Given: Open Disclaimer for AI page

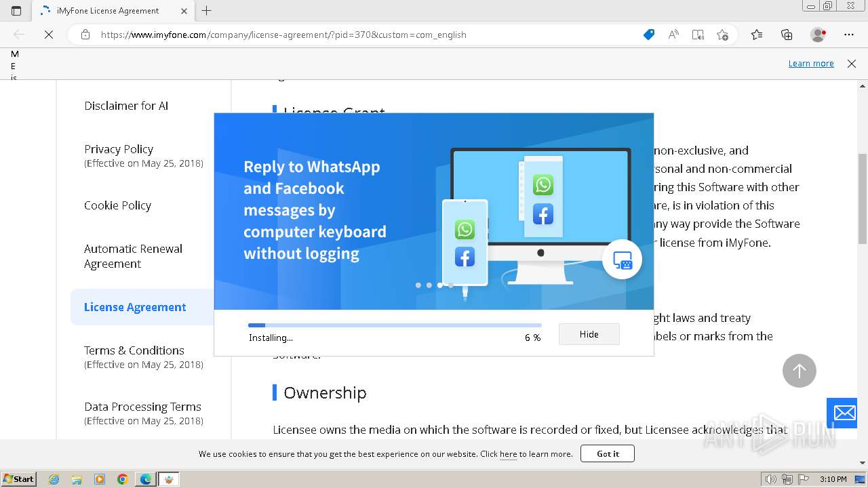Looking at the screenshot, I should tap(126, 106).
